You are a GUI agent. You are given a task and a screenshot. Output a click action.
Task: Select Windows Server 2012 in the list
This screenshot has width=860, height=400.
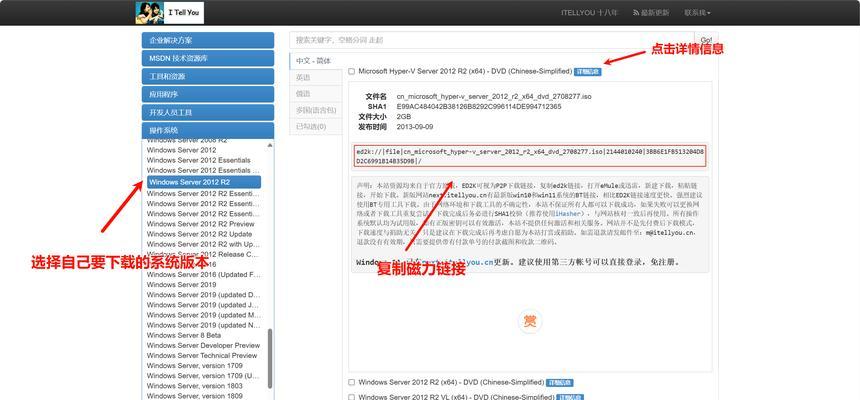[x=182, y=150]
